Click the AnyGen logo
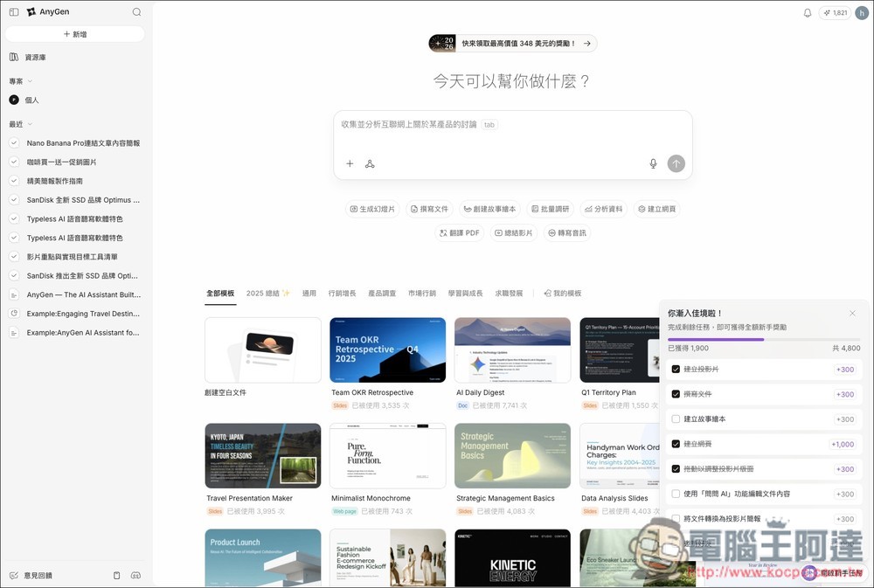 tap(48, 11)
